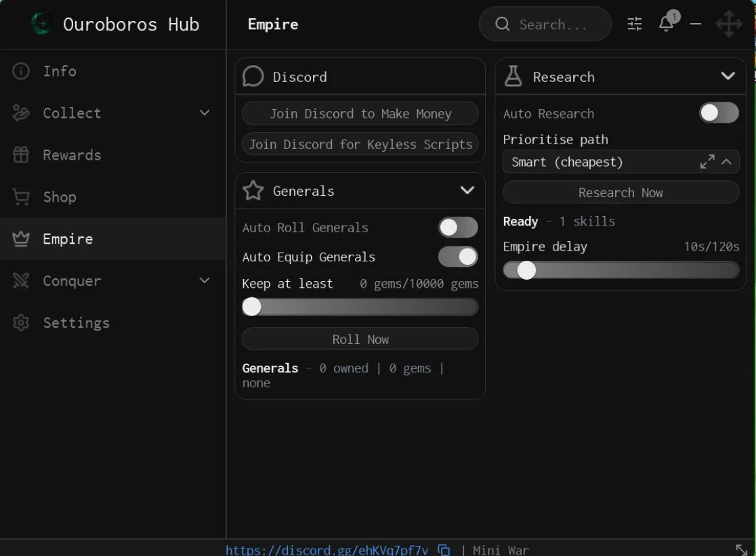Click the Generals star icon
The width and height of the screenshot is (756, 556).
point(253,190)
